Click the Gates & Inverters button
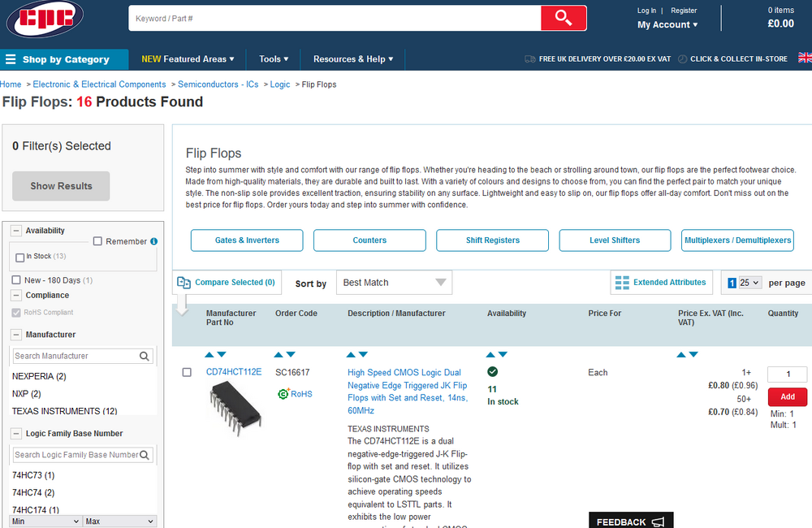The height and width of the screenshot is (528, 812). 247,240
